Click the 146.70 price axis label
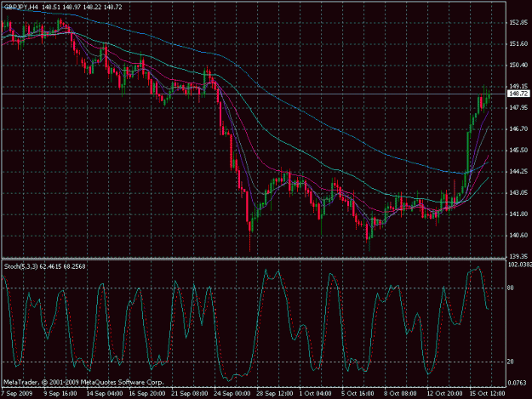The width and height of the screenshot is (532, 399). point(518,128)
